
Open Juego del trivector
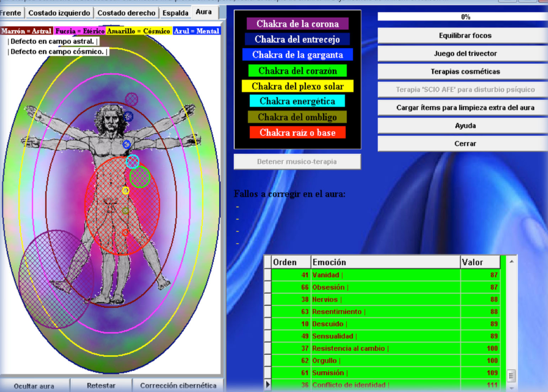click(465, 54)
